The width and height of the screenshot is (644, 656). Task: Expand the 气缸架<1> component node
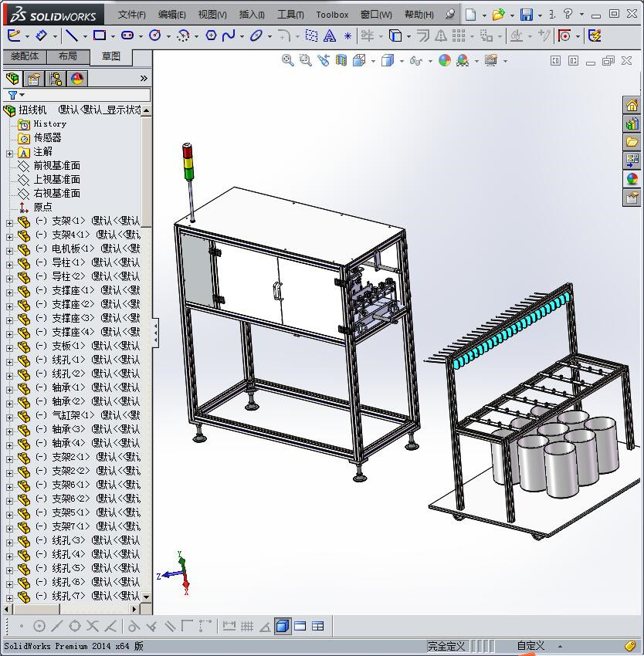(9, 417)
